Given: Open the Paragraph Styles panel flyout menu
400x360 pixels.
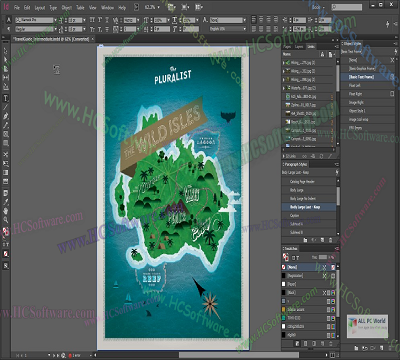Looking at the screenshot, I should [336, 164].
